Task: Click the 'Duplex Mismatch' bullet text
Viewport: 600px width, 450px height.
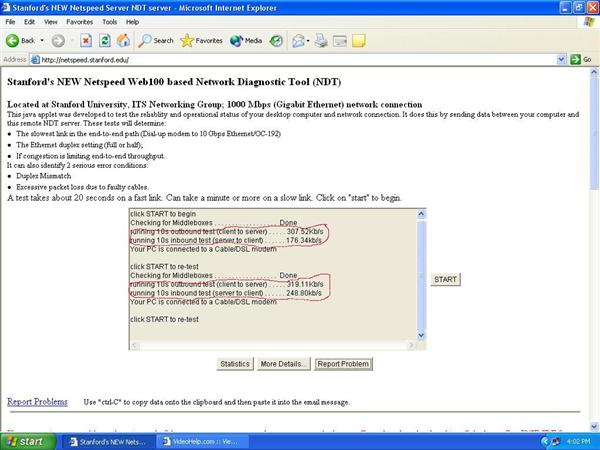Action: (44, 176)
